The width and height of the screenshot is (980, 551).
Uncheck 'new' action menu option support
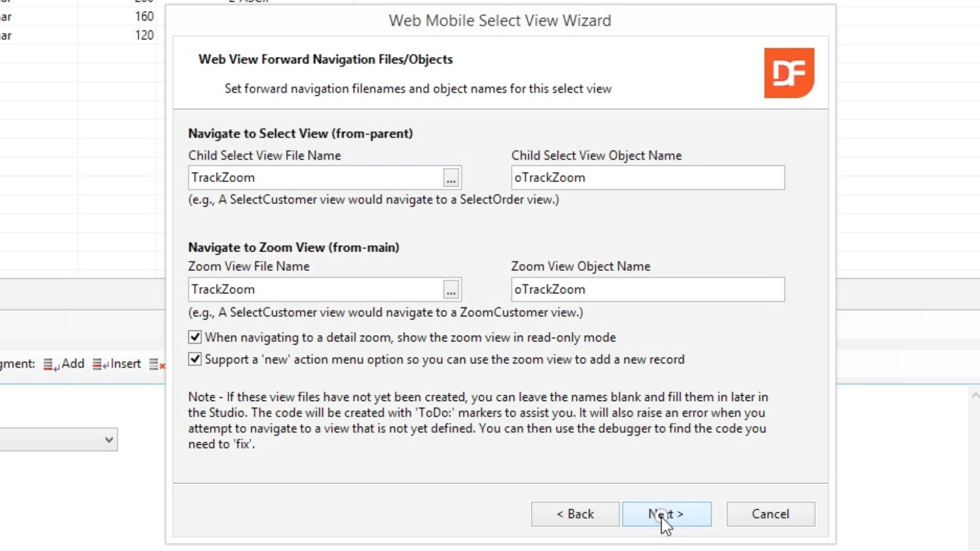click(x=195, y=359)
